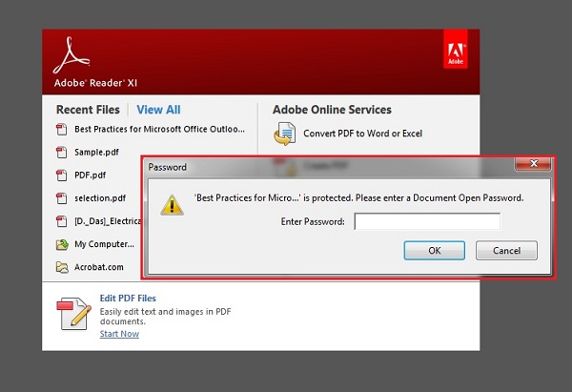Click the warning icon in Password dialog
572x392 pixels.
click(x=172, y=204)
